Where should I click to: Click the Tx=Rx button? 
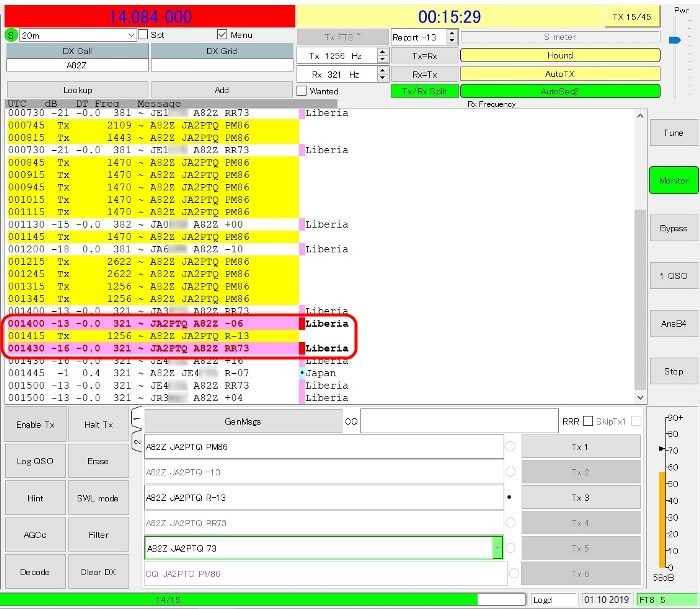click(x=425, y=56)
